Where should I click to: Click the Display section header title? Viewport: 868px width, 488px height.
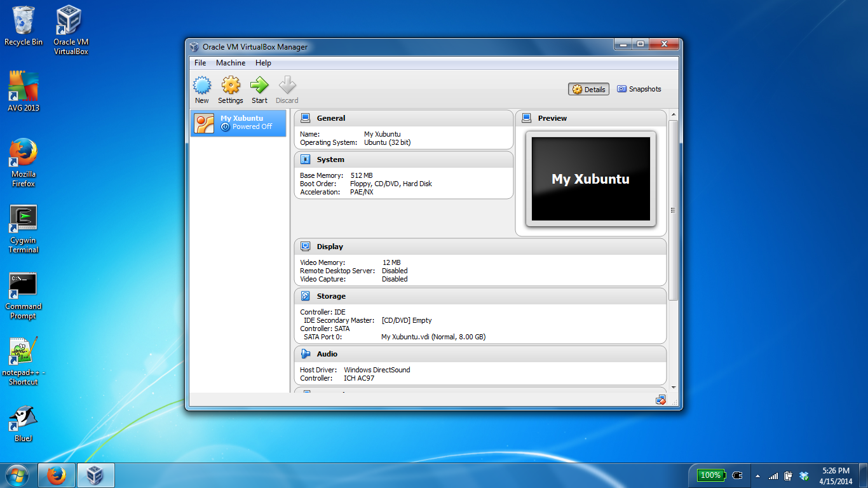[330, 247]
